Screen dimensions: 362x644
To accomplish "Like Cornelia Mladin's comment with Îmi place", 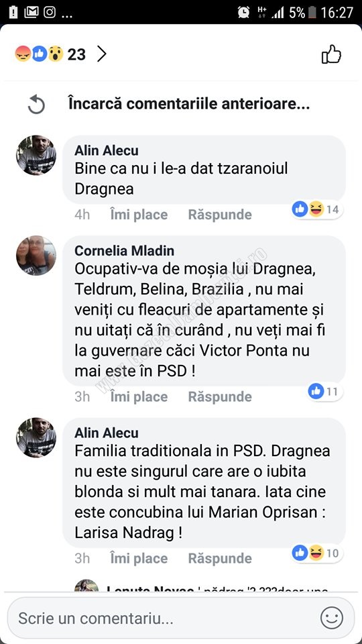I will click(139, 396).
